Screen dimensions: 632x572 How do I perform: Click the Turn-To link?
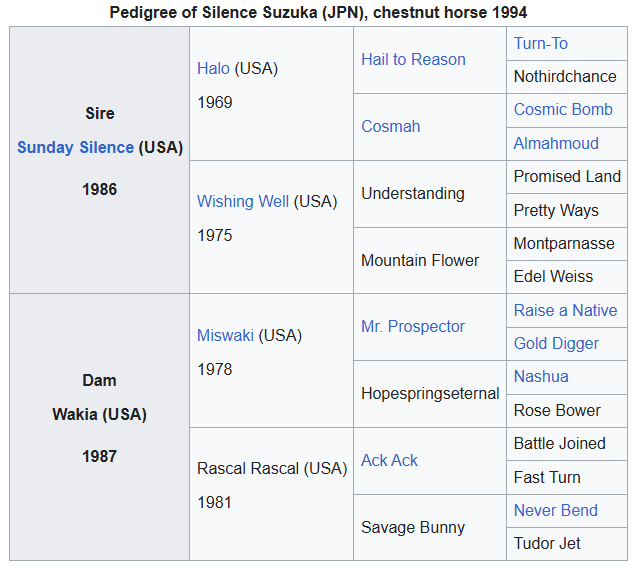tap(541, 44)
